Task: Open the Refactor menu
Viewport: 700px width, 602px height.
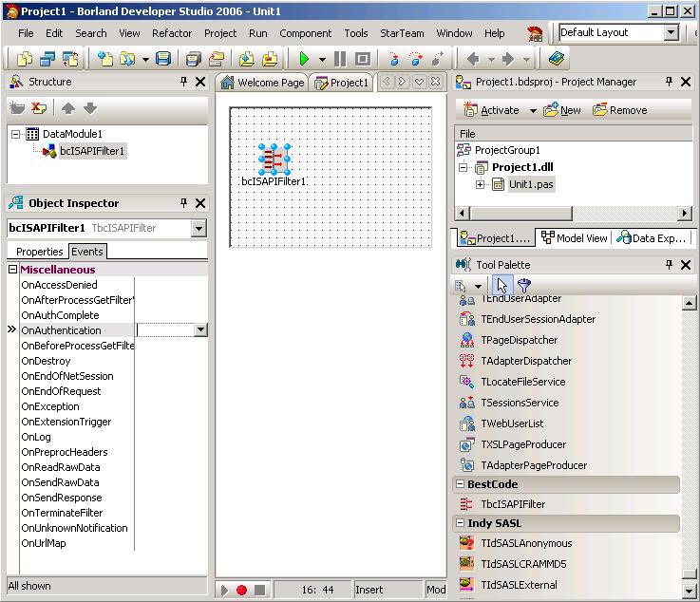Action: click(172, 33)
